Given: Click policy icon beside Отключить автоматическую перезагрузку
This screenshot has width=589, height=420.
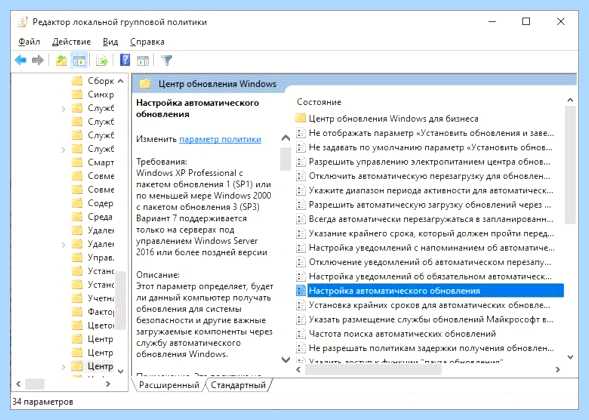Looking at the screenshot, I should click(x=301, y=176).
